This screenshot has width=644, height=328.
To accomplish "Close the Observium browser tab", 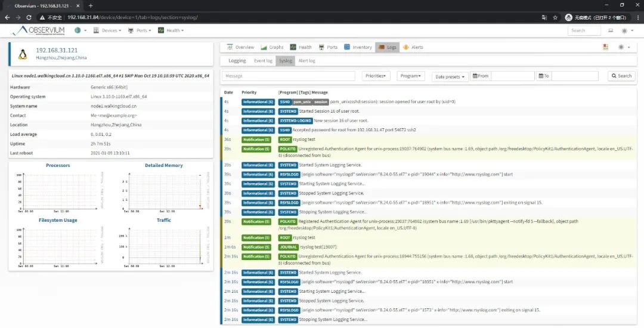I will click(78, 6).
